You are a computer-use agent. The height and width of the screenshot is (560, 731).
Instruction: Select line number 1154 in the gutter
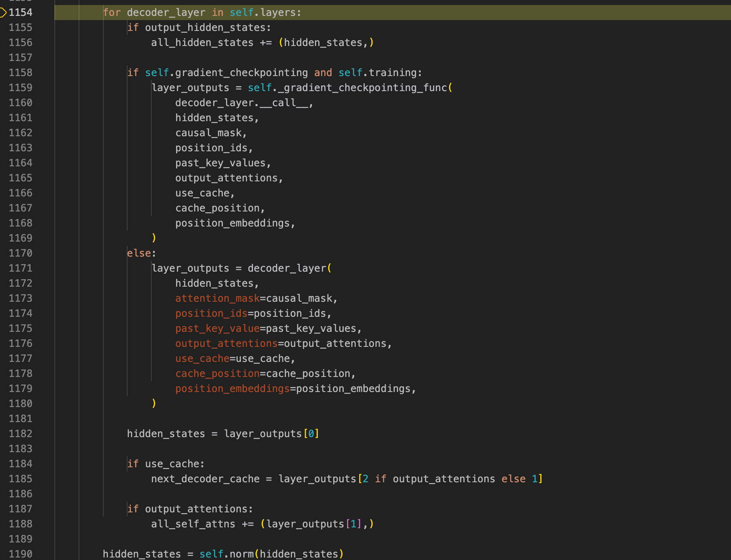[x=20, y=13]
